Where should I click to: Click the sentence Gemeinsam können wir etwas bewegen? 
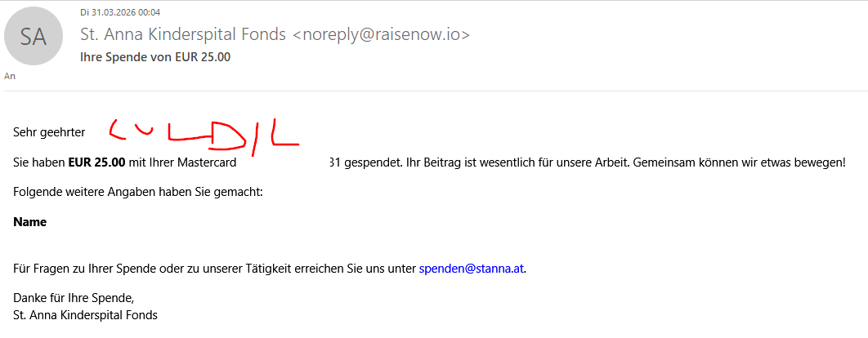click(739, 162)
